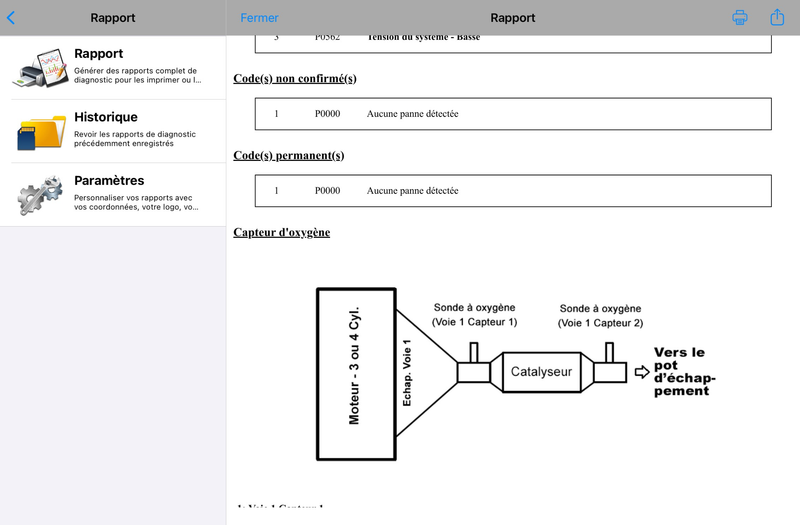Click the printer icon beside Rapport entry
The height and width of the screenshot is (525, 800).
pyautogui.click(x=40, y=68)
